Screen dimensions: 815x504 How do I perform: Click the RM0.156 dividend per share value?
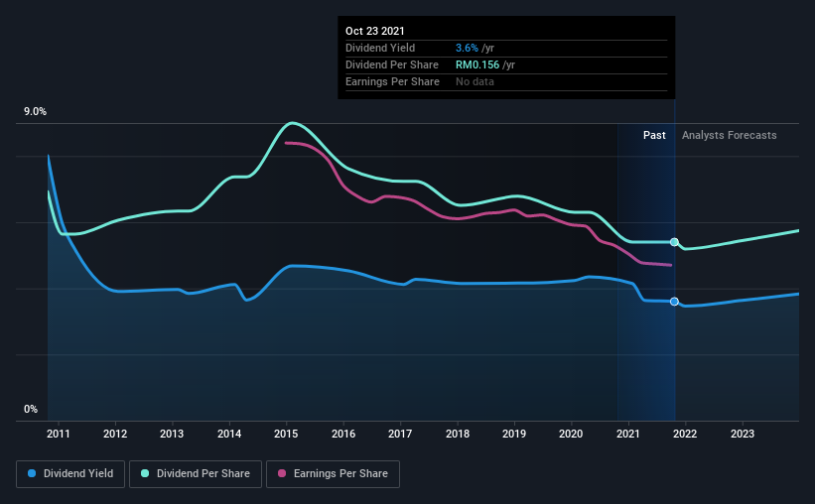tap(477, 64)
